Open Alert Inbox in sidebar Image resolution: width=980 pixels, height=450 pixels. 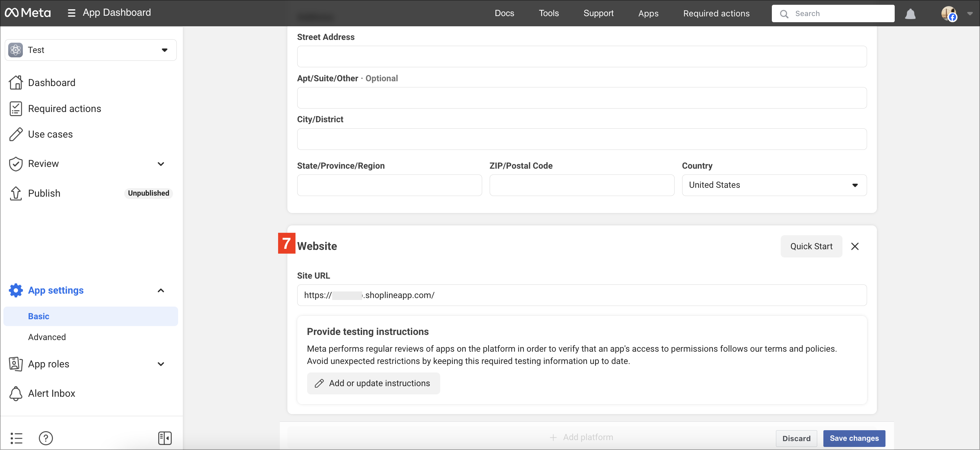[52, 393]
